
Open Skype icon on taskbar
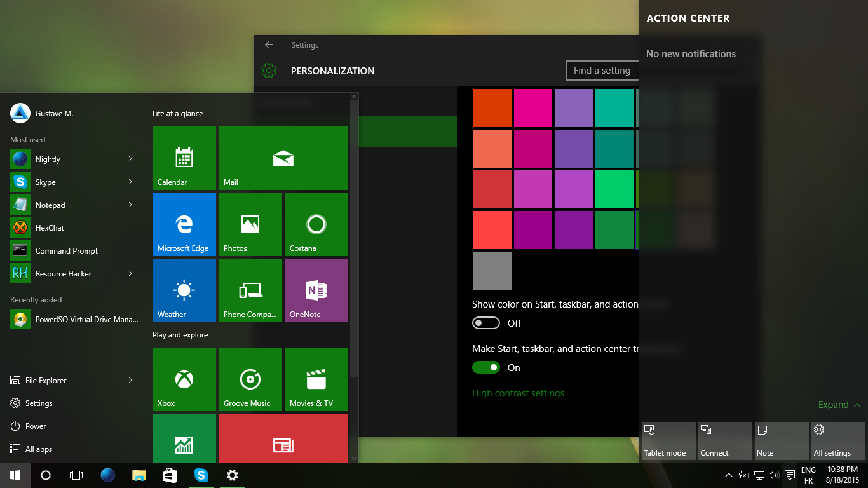(201, 475)
